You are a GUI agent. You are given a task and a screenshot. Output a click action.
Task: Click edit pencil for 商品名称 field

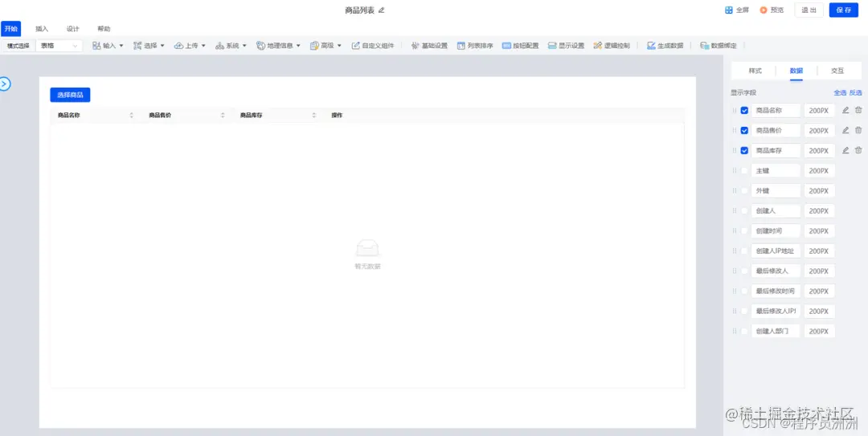tap(845, 110)
